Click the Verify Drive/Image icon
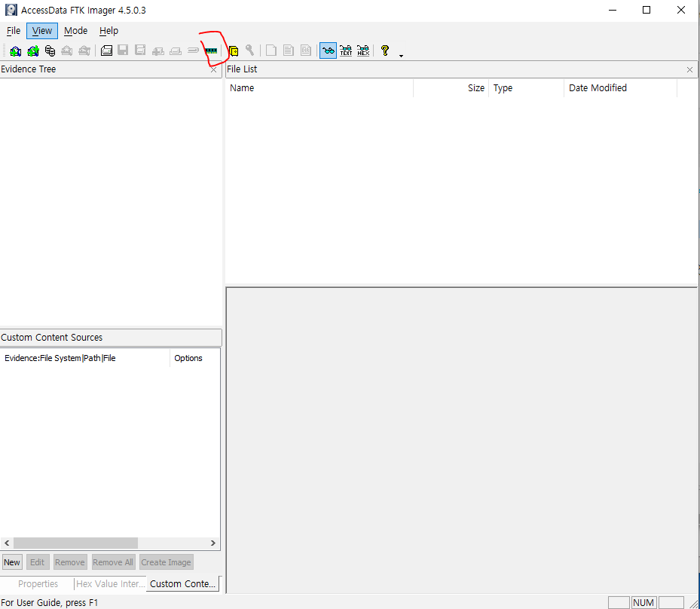Image resolution: width=700 pixels, height=609 pixels. (x=193, y=50)
